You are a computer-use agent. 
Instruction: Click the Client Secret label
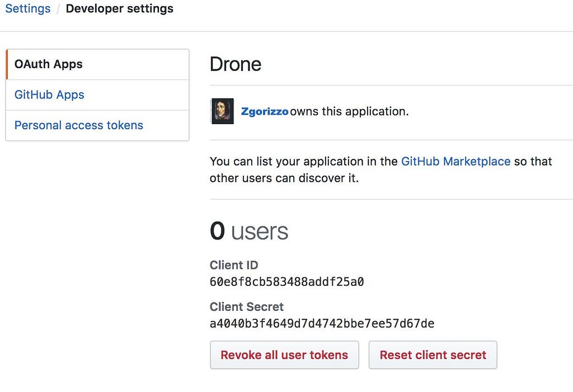click(x=247, y=306)
